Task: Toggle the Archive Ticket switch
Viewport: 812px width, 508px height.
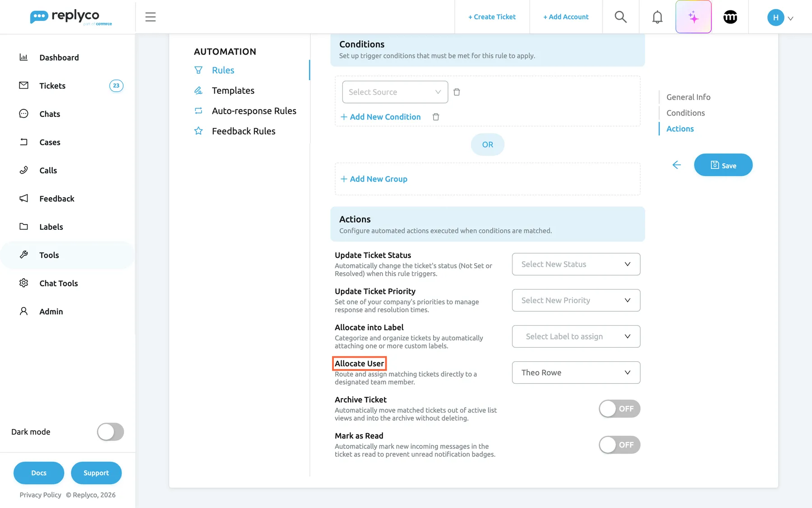Action: [619, 409]
